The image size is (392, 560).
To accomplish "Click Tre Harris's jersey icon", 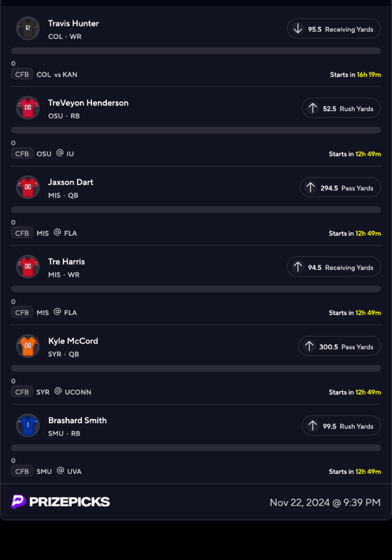I will tap(27, 267).
